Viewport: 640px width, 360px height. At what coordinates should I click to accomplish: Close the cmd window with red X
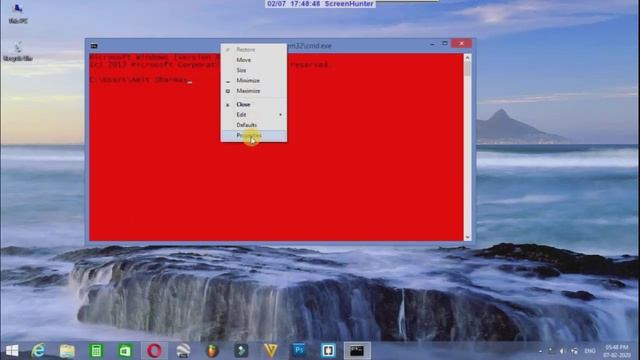click(462, 43)
